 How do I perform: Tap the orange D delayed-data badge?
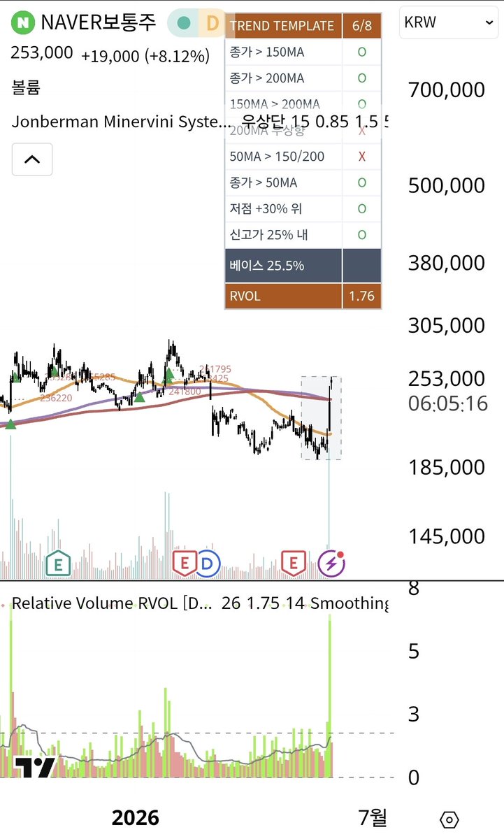[x=212, y=23]
